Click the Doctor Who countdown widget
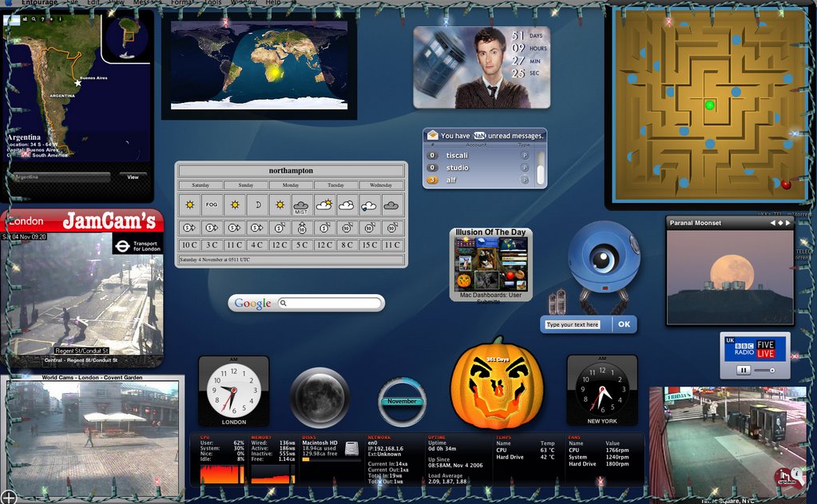 482,68
